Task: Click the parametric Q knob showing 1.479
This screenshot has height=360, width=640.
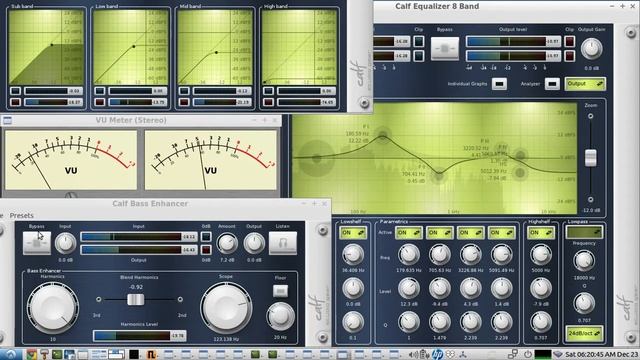Action: [440, 322]
